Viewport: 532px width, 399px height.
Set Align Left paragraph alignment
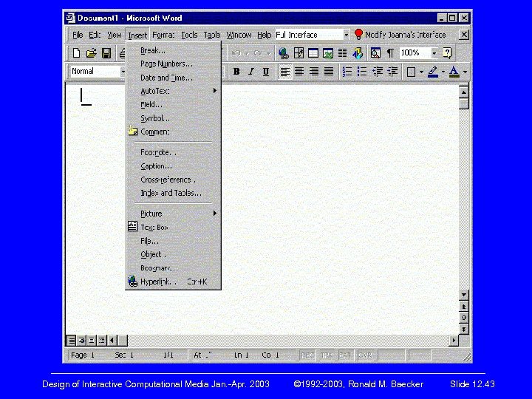tap(284, 72)
